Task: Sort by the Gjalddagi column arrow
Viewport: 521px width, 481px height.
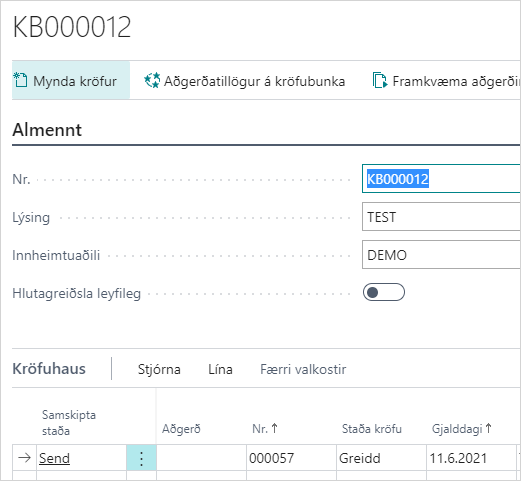Action: point(488,428)
